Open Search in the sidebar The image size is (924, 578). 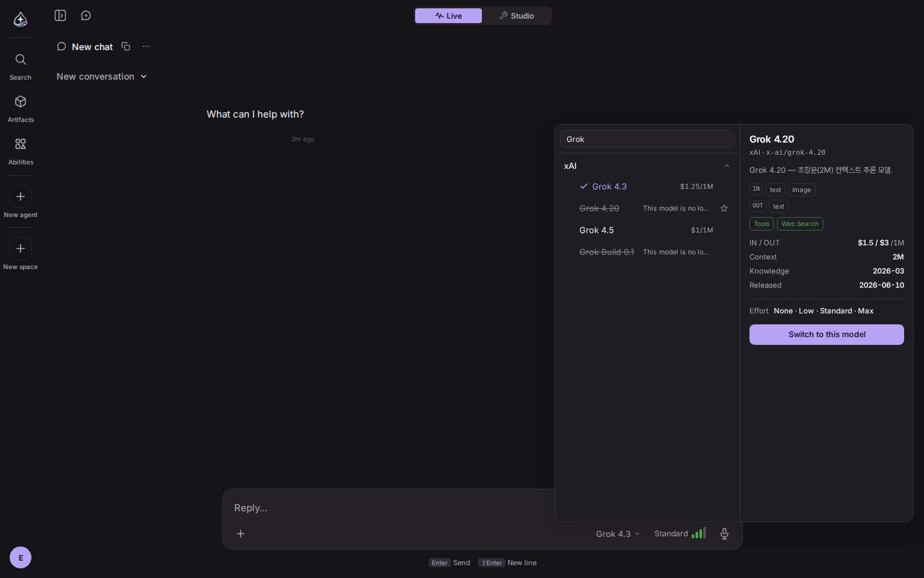[21, 67]
